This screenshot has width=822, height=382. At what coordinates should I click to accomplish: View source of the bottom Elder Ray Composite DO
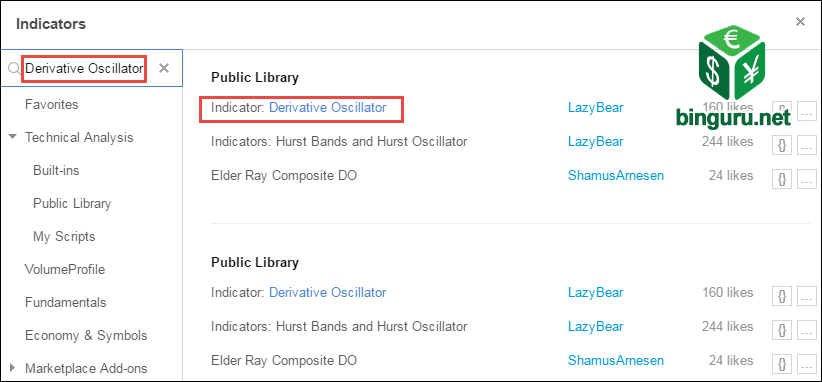click(x=782, y=364)
